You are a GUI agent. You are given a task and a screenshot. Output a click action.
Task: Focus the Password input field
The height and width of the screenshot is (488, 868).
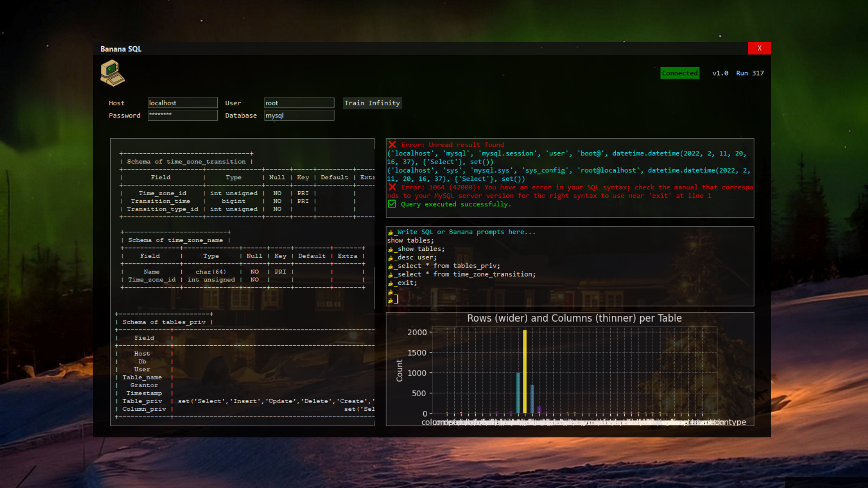pyautogui.click(x=183, y=115)
